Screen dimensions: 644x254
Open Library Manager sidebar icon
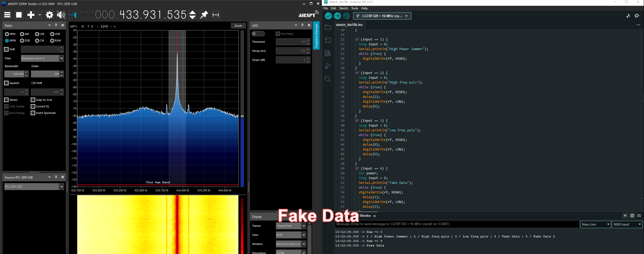click(x=328, y=53)
